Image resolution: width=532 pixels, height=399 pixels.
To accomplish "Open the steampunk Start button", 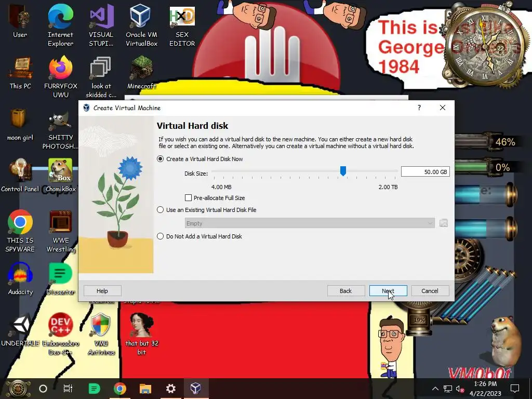I will pyautogui.click(x=18, y=389).
